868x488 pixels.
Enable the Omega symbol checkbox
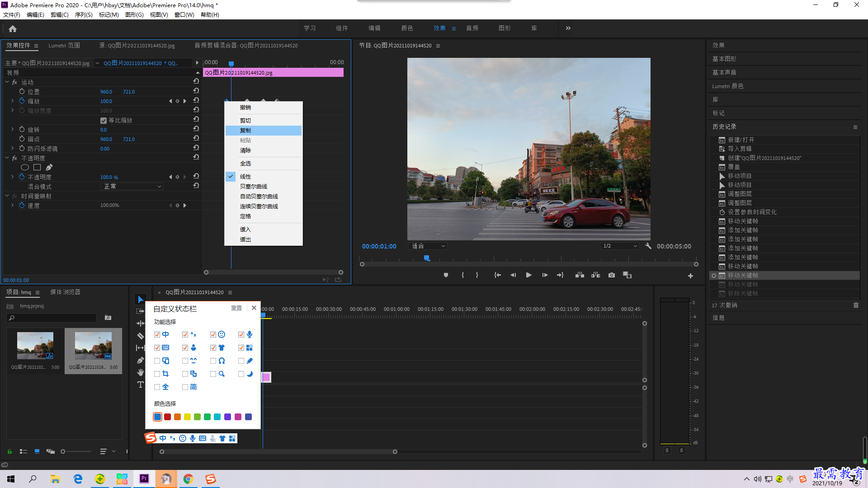[x=213, y=361]
